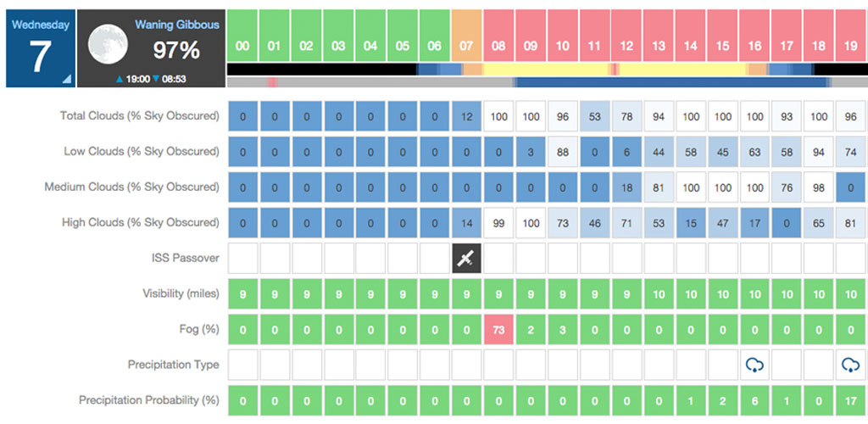The image size is (868, 424).
Task: Select the 19 hour column header
Action: 850,35
